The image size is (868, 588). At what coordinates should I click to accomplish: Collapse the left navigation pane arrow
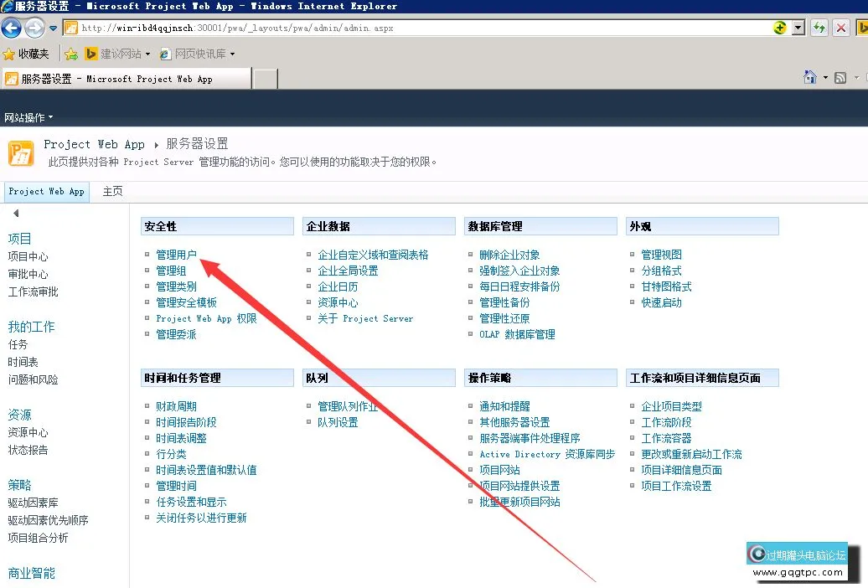tap(17, 212)
